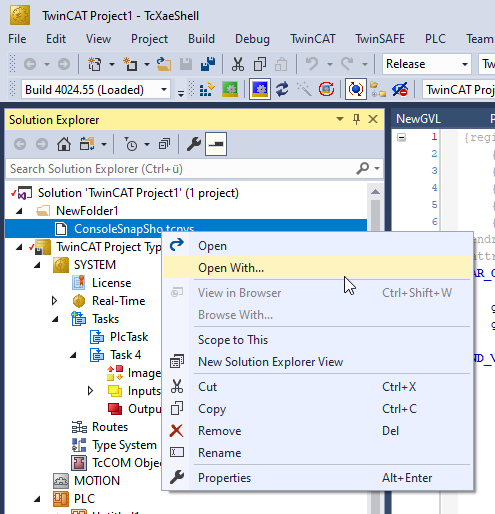
Task: Collapse the PLC tree node
Action: [x=38, y=499]
